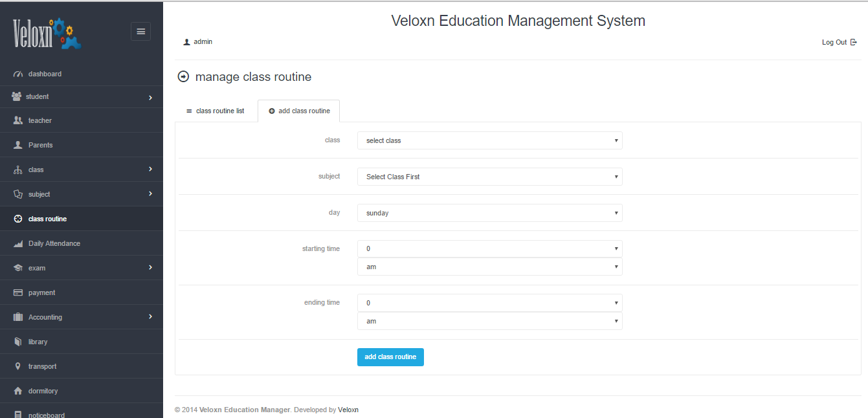Open the select class dropdown
The height and width of the screenshot is (418, 868).
pos(489,140)
